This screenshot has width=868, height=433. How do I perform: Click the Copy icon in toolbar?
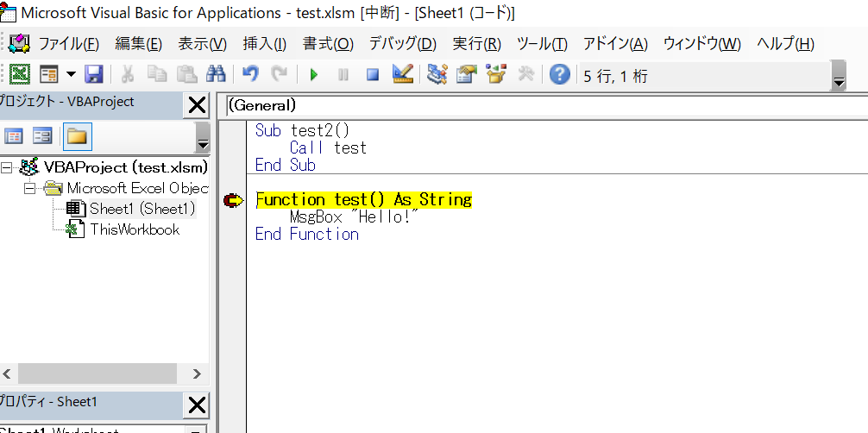[157, 73]
